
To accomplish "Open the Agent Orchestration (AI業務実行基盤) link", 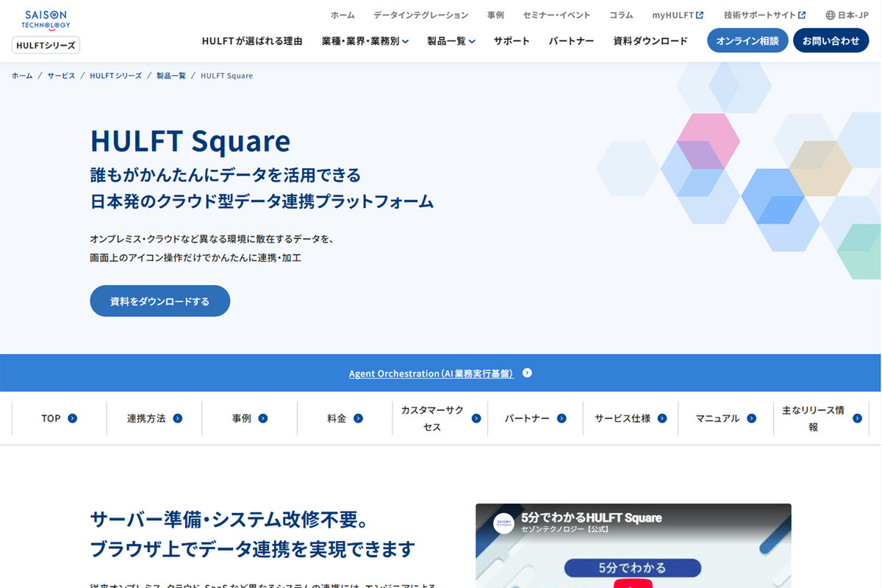I will [x=431, y=373].
